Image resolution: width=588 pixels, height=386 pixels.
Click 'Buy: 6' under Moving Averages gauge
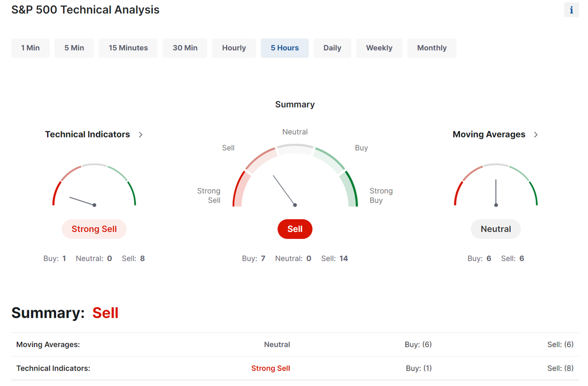coord(479,258)
